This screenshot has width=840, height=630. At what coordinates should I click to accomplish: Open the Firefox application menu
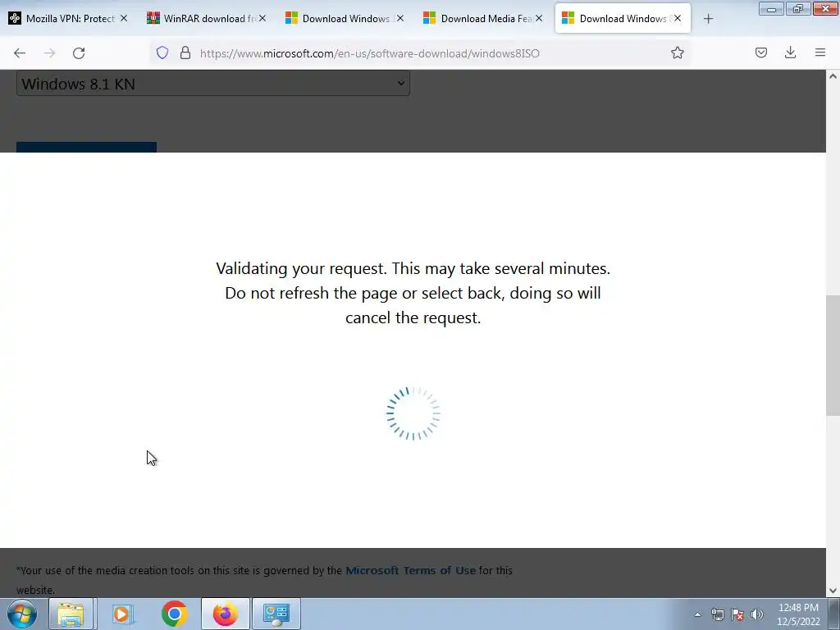pos(820,52)
